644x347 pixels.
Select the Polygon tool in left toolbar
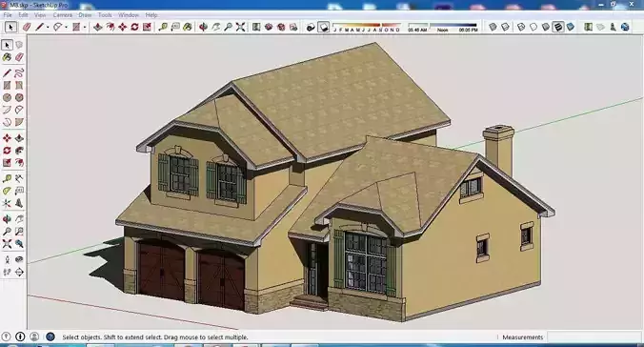tap(19, 98)
